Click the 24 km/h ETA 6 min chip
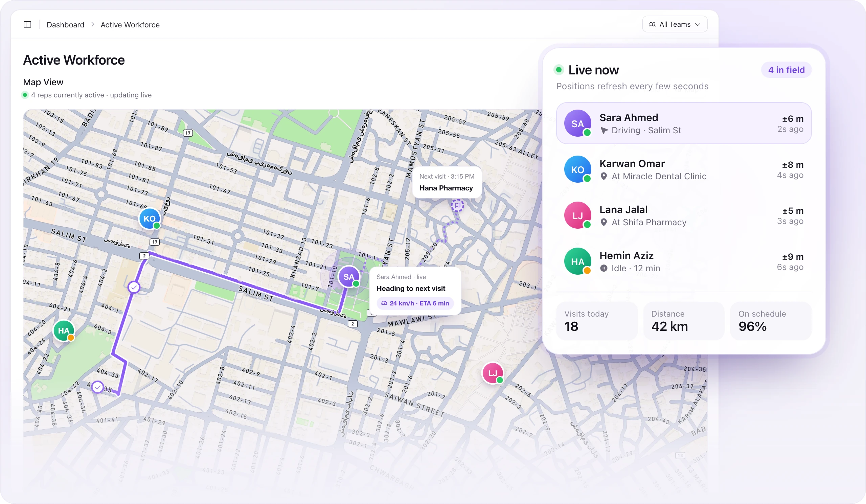Viewport: 866px width, 504px height. point(415,303)
